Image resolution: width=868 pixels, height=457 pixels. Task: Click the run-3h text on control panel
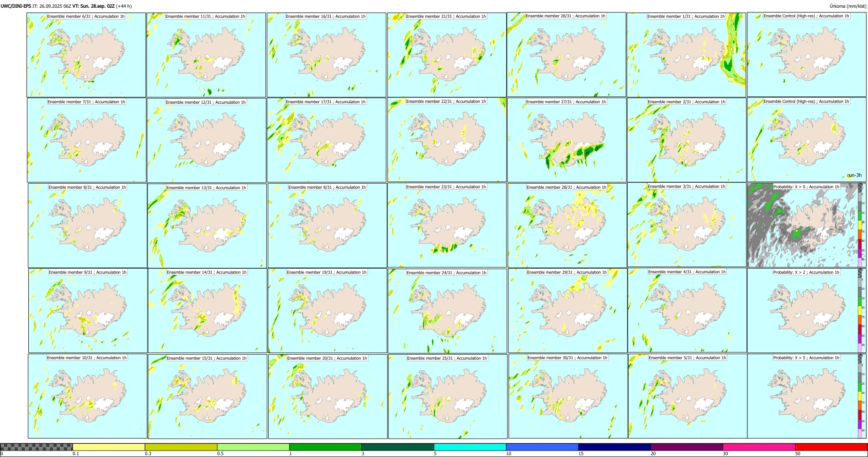click(854, 175)
